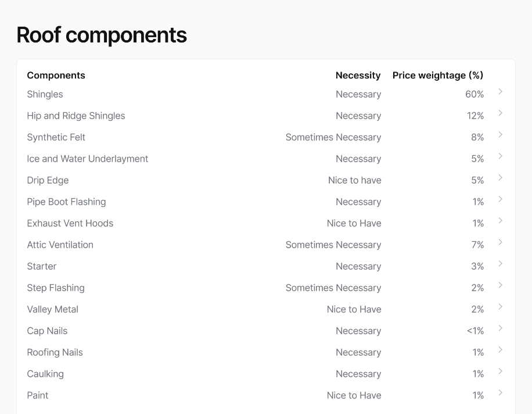Expand the Shingles row chevron
Viewport: 532px width, 414px height.
(500, 92)
